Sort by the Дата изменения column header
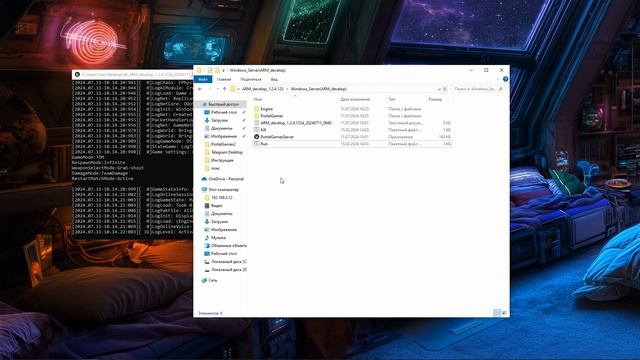The image size is (640, 360). [x=355, y=99]
